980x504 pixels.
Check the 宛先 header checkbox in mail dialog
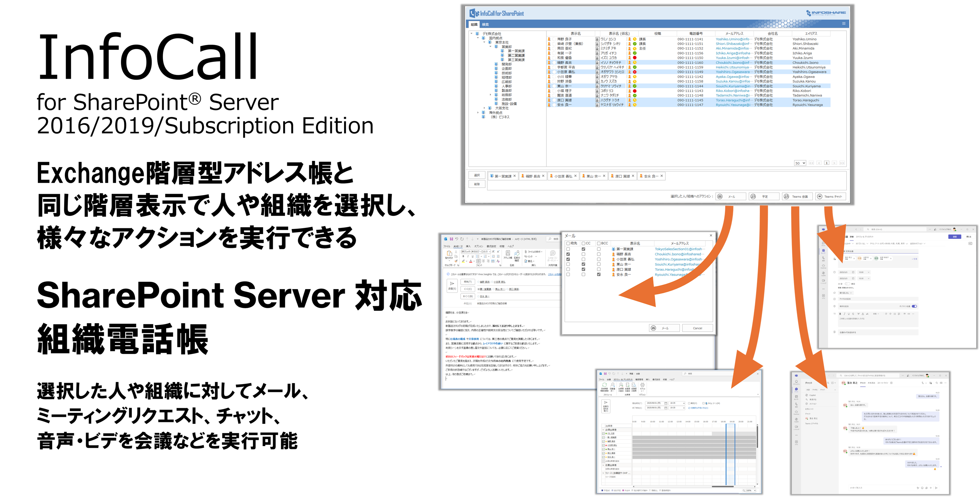click(x=568, y=243)
